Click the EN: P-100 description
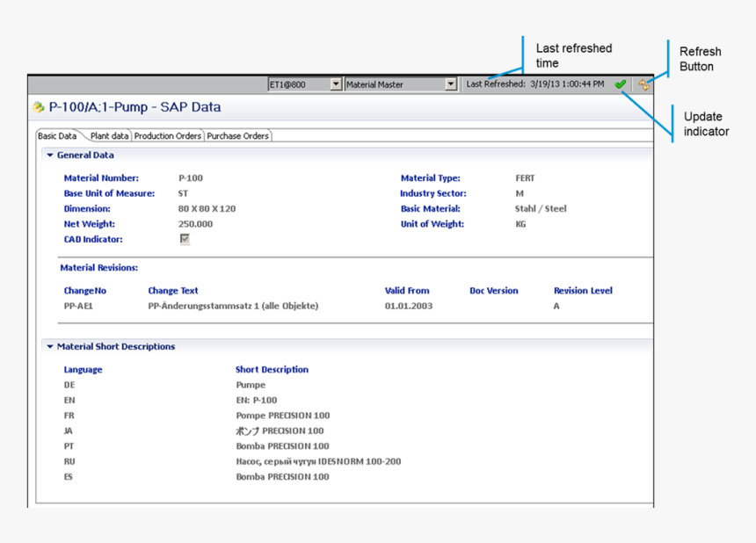 (x=257, y=401)
